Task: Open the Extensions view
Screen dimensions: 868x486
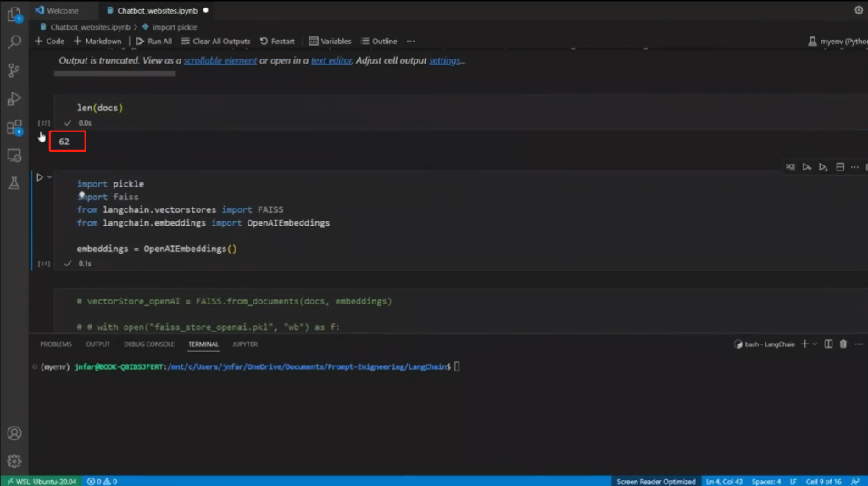Action: pos(14,127)
